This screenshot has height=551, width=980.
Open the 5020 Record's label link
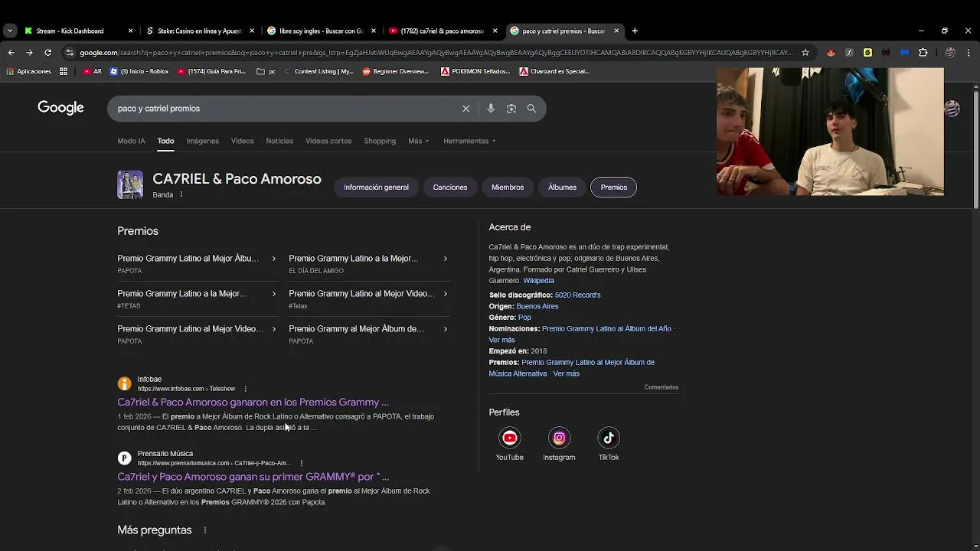(577, 295)
